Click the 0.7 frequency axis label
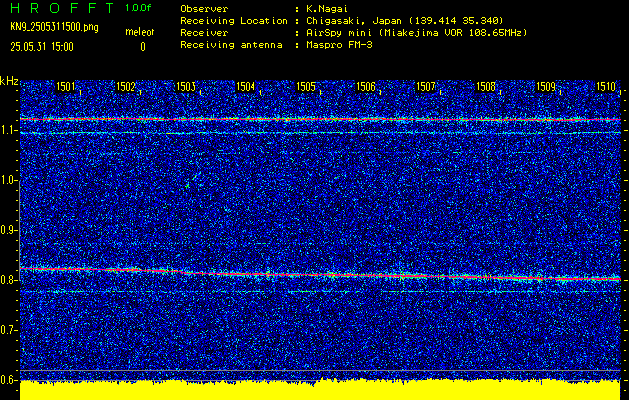 coord(8,330)
